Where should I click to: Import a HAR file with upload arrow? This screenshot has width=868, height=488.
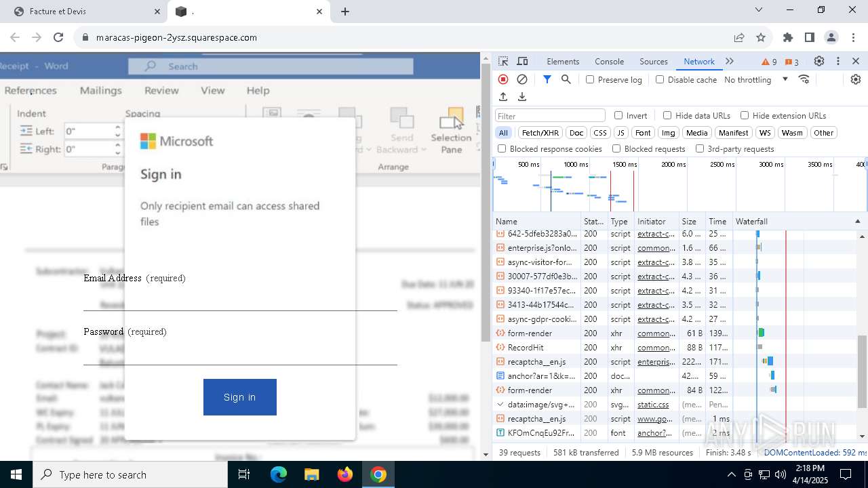click(503, 97)
